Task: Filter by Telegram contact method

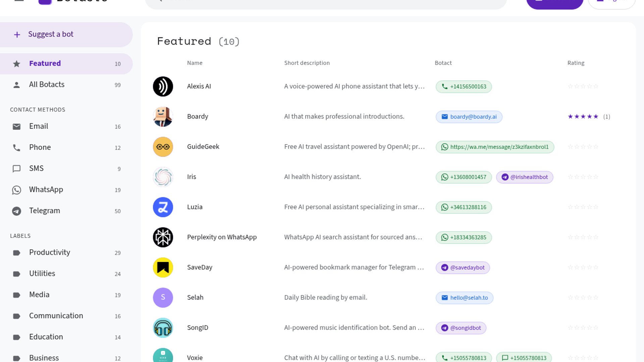Action: [66, 211]
